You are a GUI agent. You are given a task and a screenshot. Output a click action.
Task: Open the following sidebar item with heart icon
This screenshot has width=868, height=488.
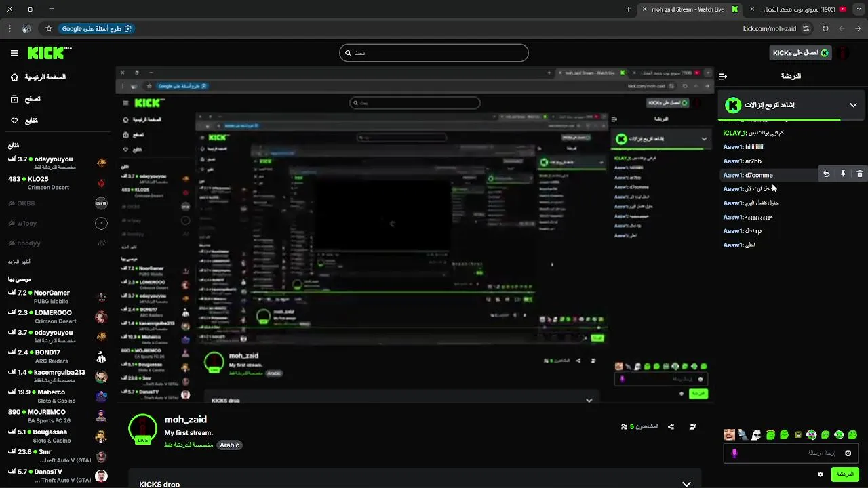coord(24,121)
